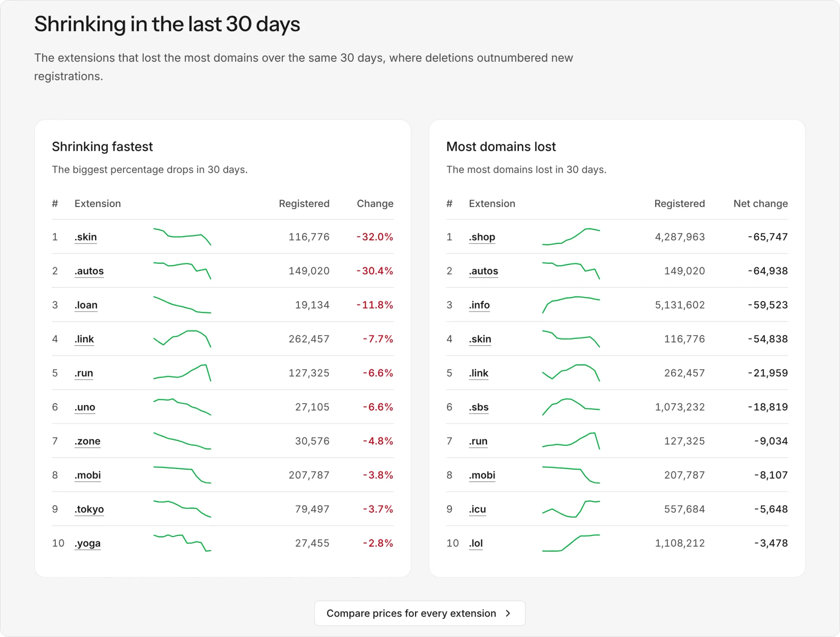
Task: Open the .zone extension link
Action: (x=87, y=441)
